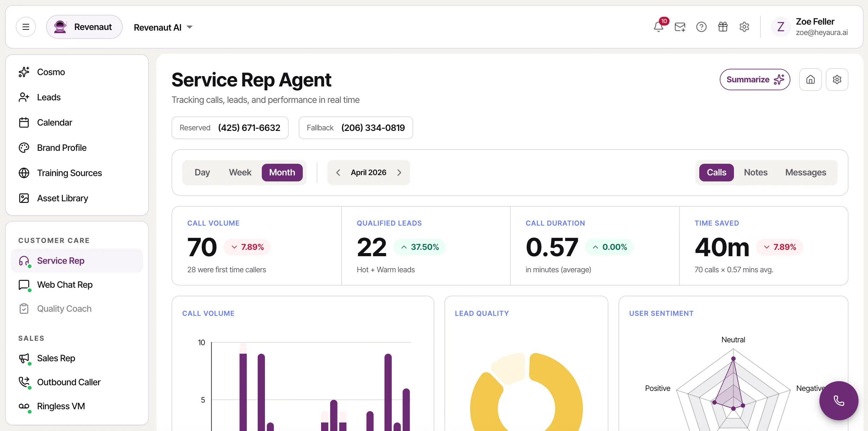Switch to the Messages tab
The width and height of the screenshot is (868, 431).
tap(806, 172)
